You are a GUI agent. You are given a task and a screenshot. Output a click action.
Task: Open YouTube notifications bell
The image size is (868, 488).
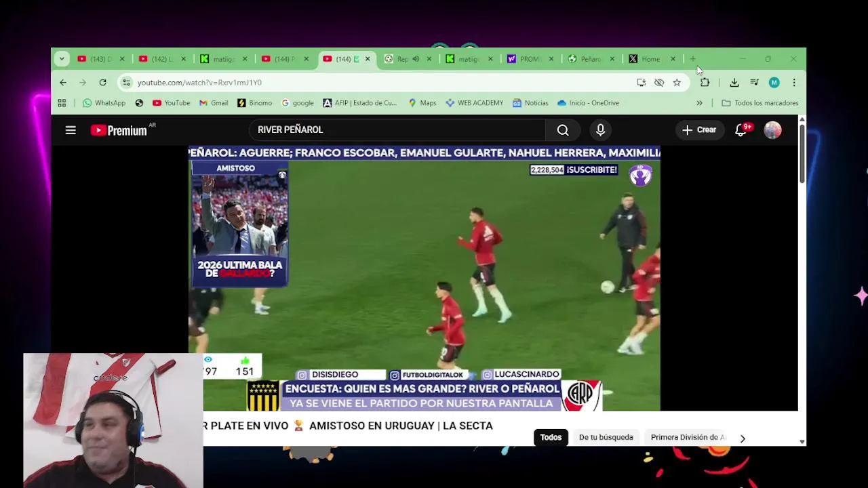[x=741, y=130]
